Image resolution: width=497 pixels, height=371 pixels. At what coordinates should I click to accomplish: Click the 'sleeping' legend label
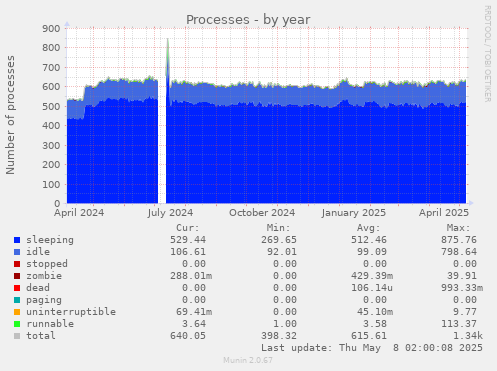coord(50,240)
